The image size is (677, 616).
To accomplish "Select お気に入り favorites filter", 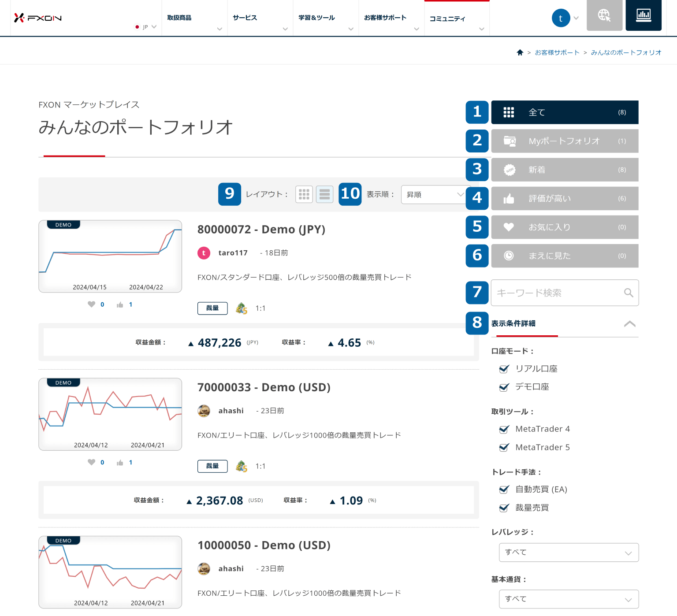I will [565, 227].
